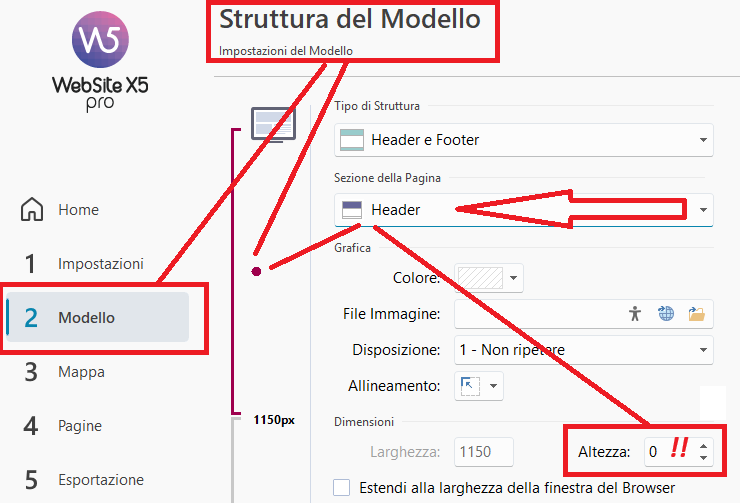The width and height of the screenshot is (740, 503).
Task: Click the Home house icon in sidebar
Action: tap(33, 210)
